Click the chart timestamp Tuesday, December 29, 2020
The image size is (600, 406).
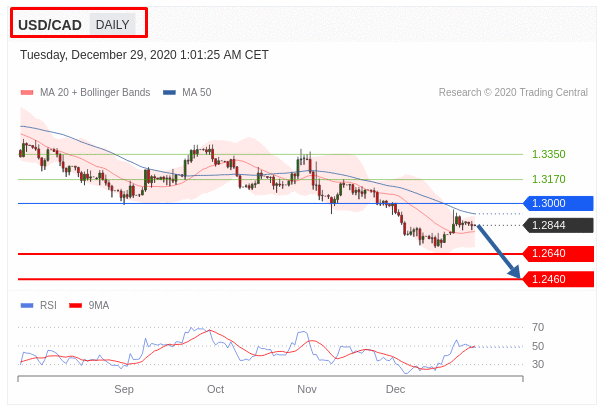coord(144,55)
